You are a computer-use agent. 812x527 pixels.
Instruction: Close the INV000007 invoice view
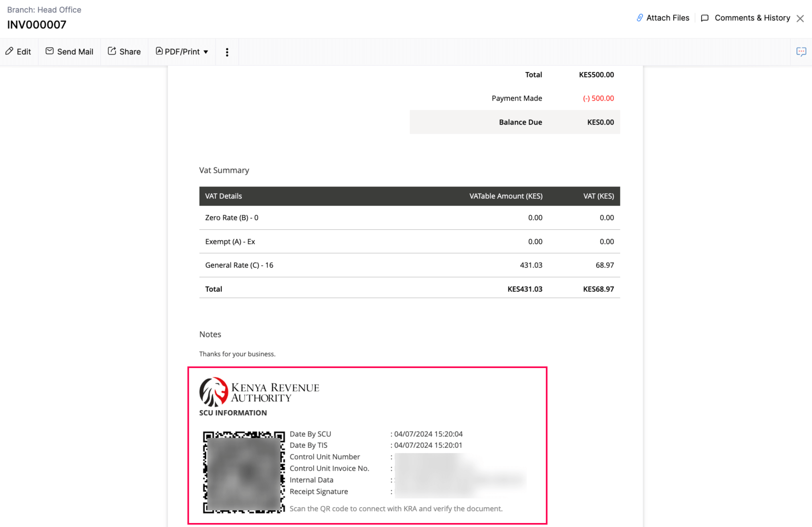pyautogui.click(x=800, y=18)
